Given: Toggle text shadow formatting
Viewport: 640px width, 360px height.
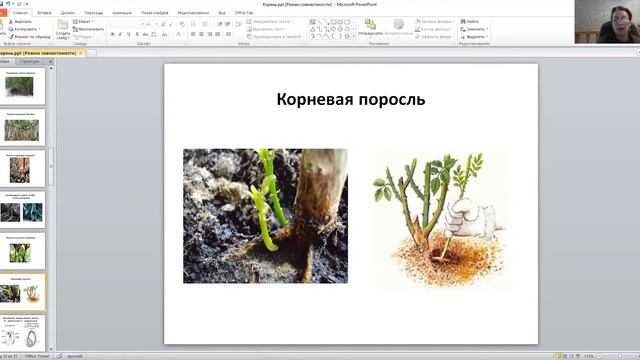Looking at the screenshot, I should point(137,34).
